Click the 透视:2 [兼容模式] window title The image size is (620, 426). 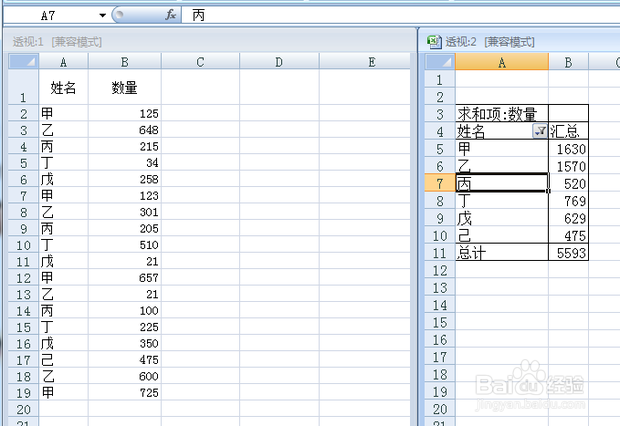[490, 42]
